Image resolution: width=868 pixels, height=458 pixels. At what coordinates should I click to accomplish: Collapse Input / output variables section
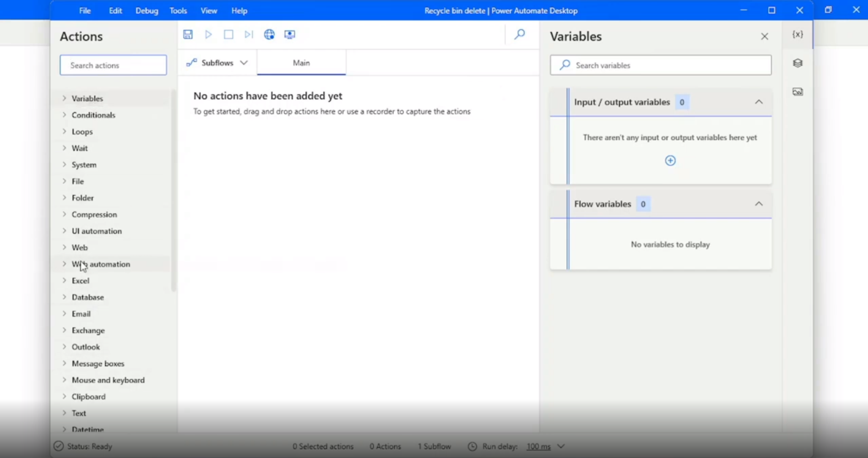pos(759,102)
